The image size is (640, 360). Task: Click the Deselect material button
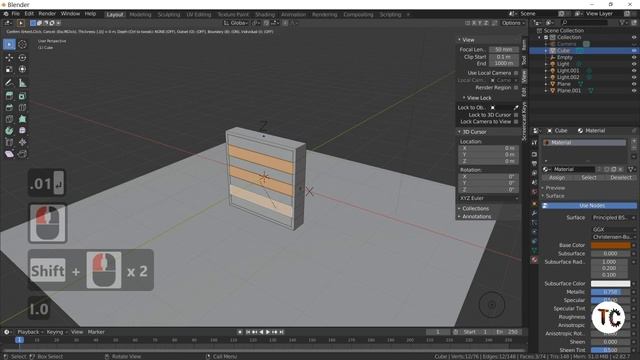pyautogui.click(x=621, y=178)
